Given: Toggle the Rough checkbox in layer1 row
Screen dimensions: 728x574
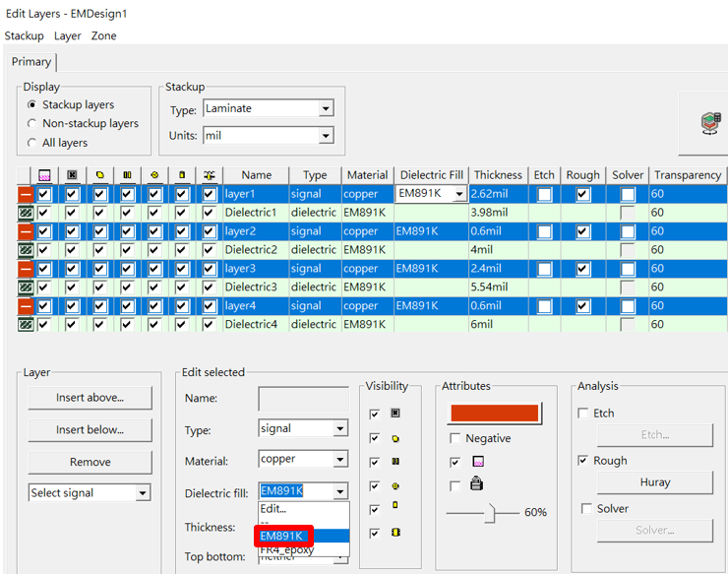Looking at the screenshot, I should [583, 194].
